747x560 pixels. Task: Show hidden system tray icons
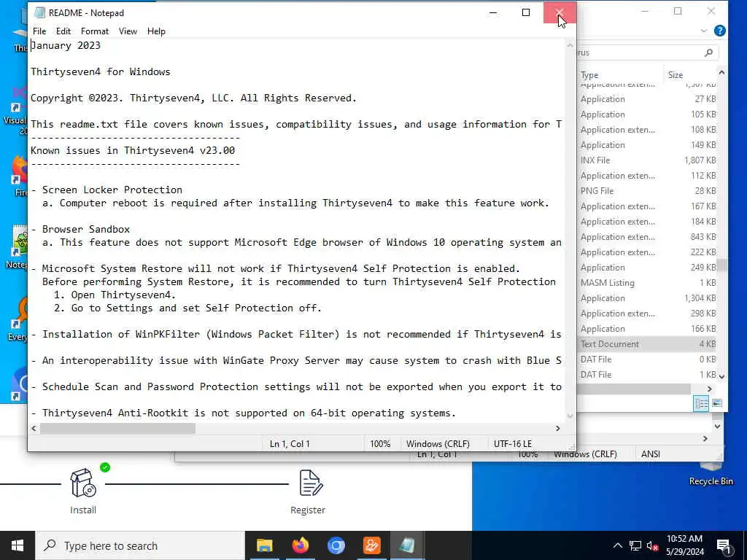tap(617, 545)
